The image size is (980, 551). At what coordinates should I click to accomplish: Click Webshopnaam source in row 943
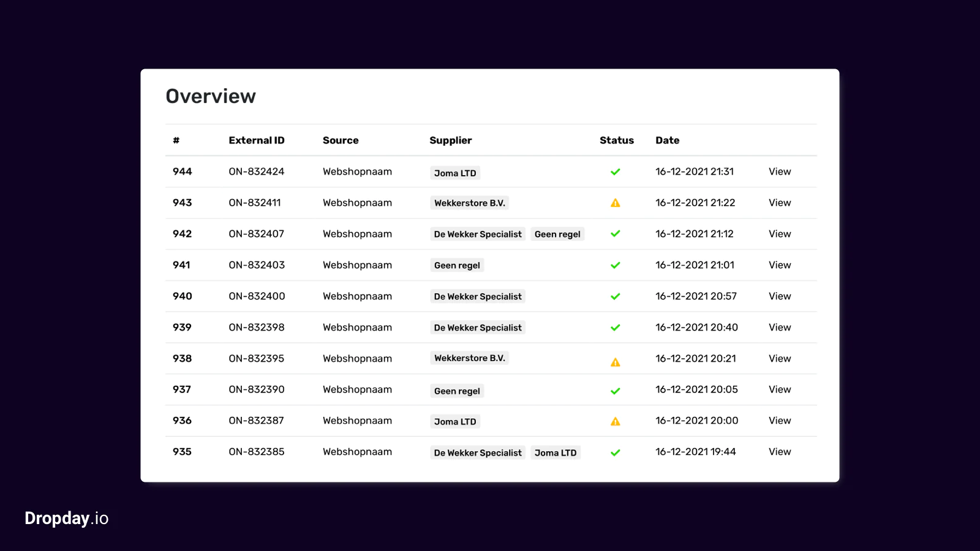click(x=357, y=203)
